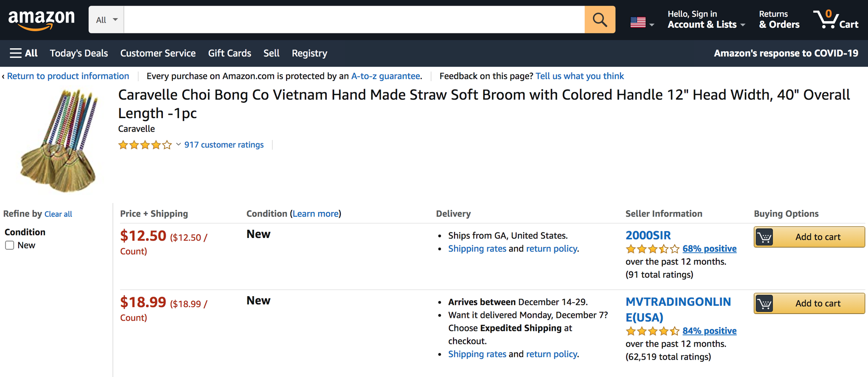Focus the Amazon search input field
The height and width of the screenshot is (377, 868).
click(x=354, y=20)
